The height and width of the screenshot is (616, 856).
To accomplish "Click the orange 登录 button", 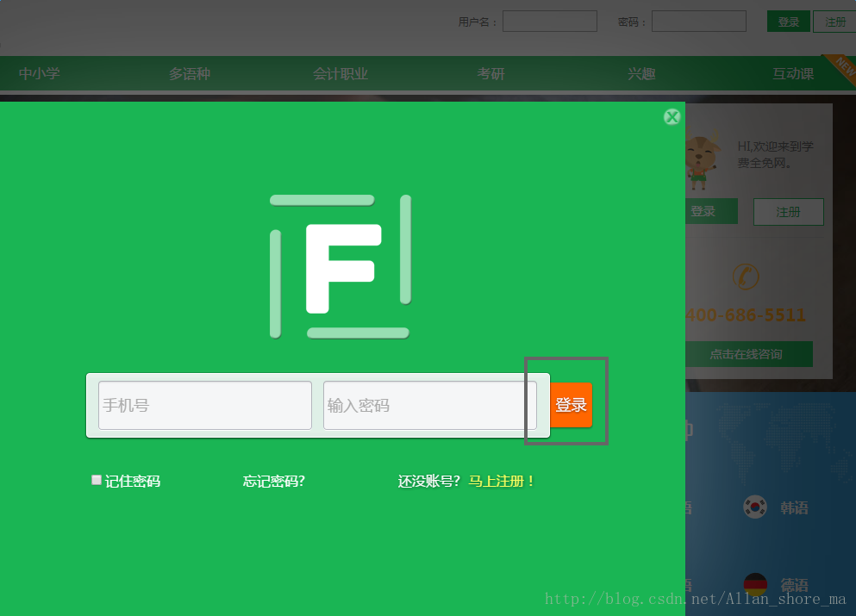I will (x=571, y=405).
